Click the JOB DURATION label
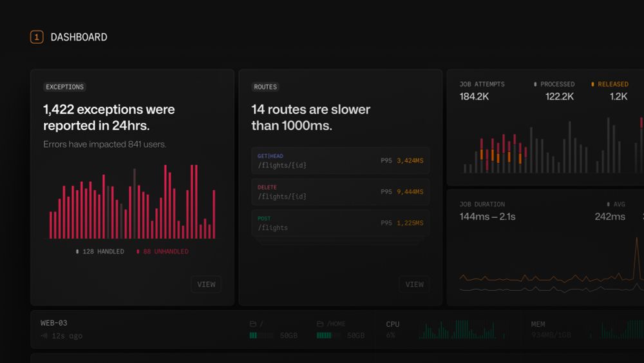This screenshot has width=644, height=363. 482,204
